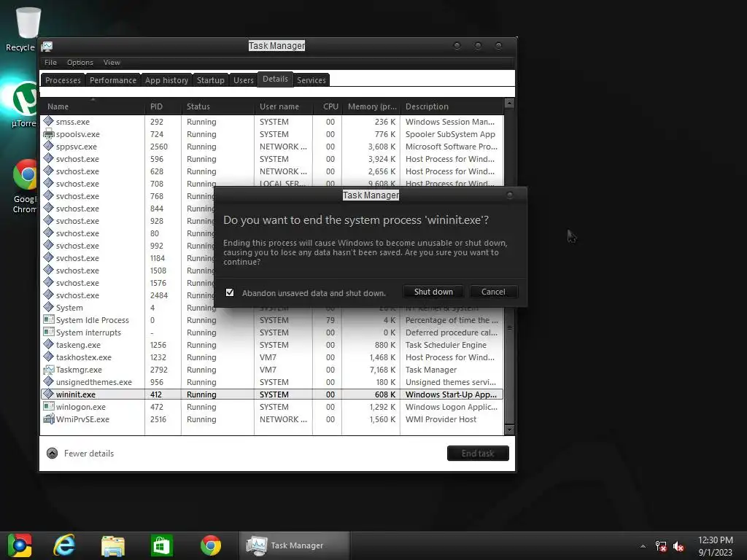Click PID 2516 of WmiPrvSE.exe
This screenshot has width=747, height=560.
158,419
